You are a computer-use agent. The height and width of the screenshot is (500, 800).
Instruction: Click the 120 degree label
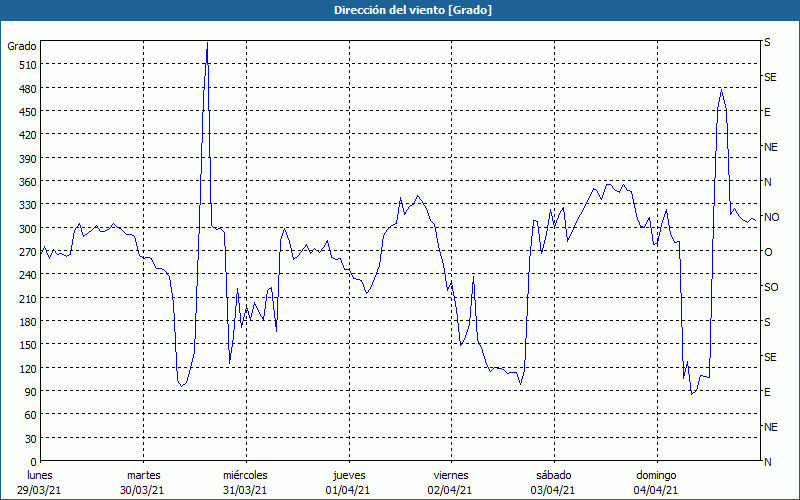point(27,368)
